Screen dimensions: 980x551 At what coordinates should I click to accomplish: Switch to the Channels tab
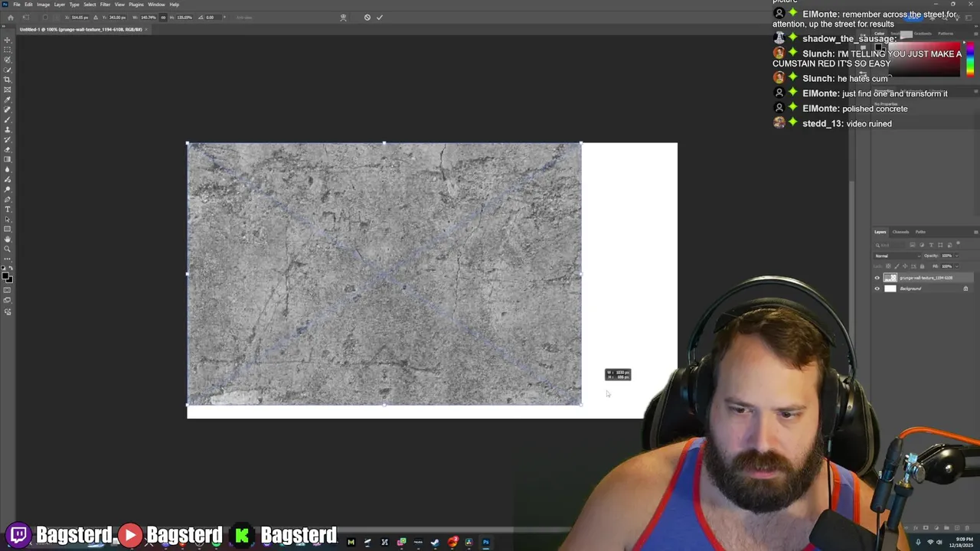900,232
